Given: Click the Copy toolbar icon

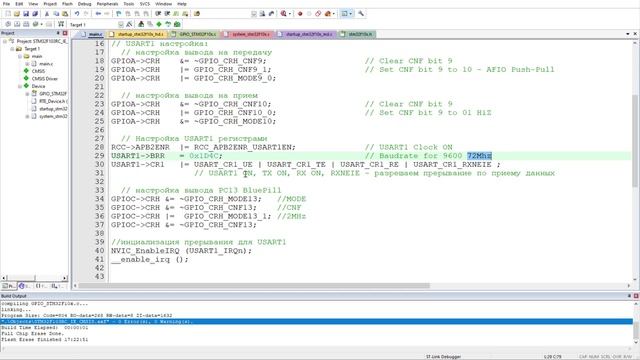Looking at the screenshot, I should 56,14.
